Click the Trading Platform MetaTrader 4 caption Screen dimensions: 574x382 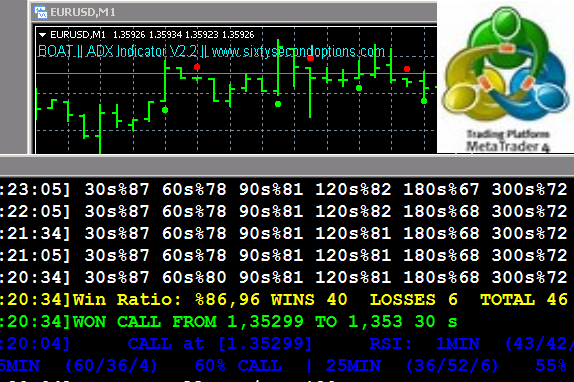[508, 141]
